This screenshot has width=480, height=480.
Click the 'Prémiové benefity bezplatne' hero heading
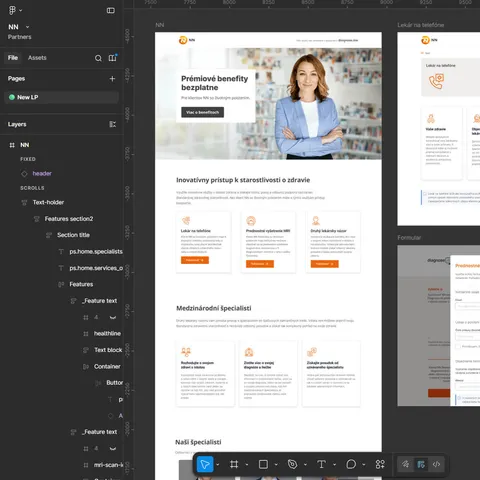215,83
